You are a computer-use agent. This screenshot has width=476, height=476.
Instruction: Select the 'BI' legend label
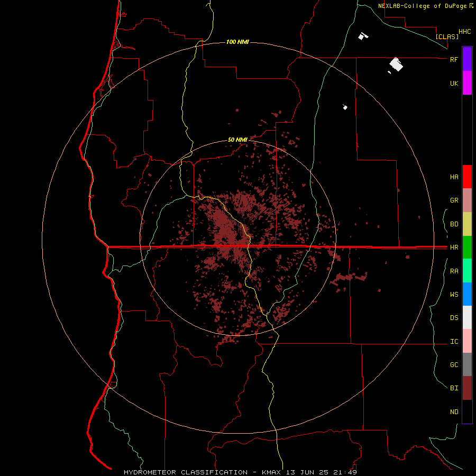(454, 388)
